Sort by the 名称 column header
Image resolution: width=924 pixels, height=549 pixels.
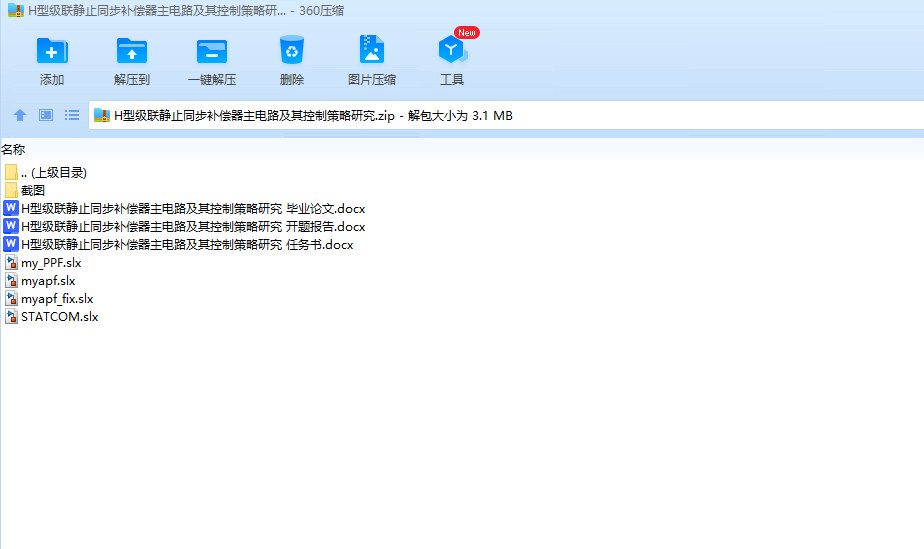pyautogui.click(x=13, y=150)
